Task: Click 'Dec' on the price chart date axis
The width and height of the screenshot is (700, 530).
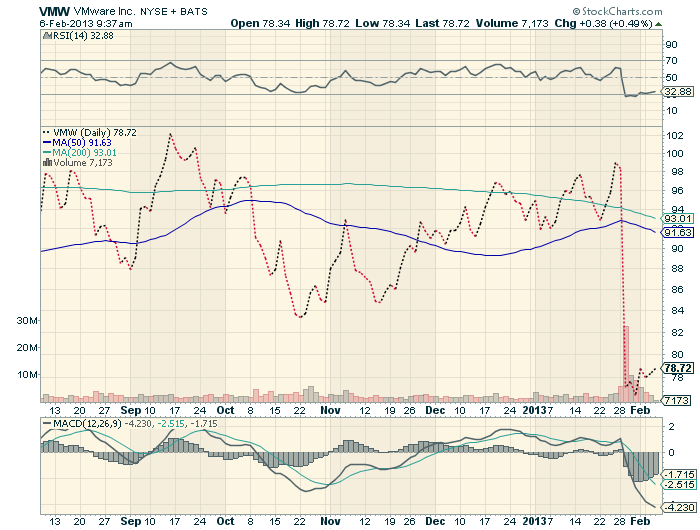Action: (435, 410)
